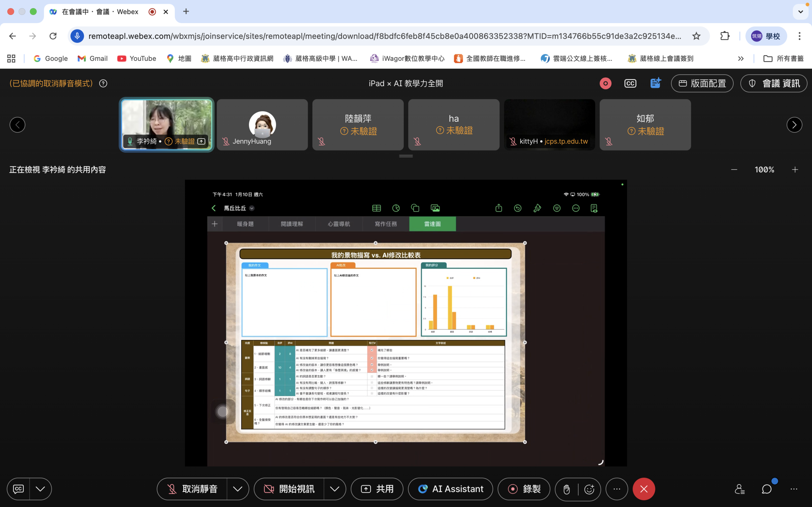Toggle closed captions button at bottom left

pyautogui.click(x=18, y=489)
